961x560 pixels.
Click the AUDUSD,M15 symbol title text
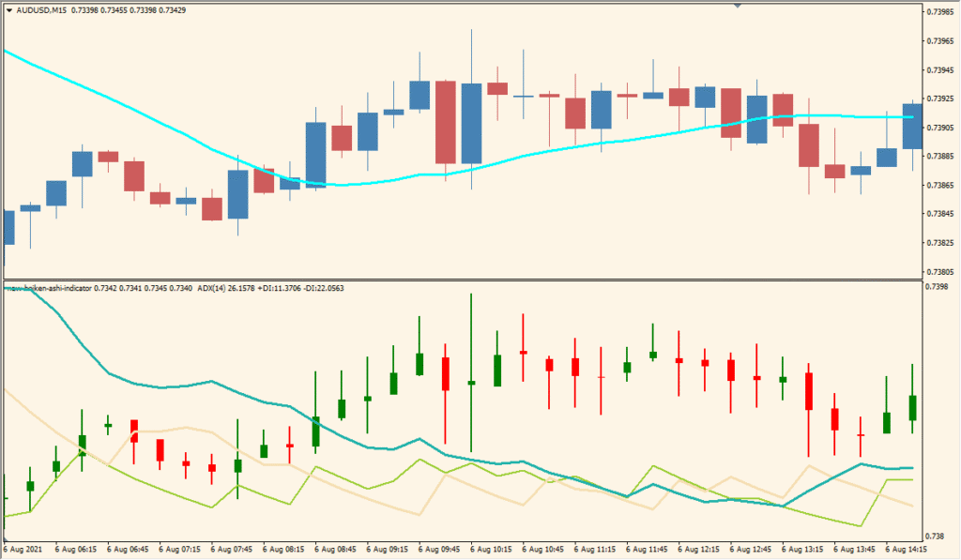point(41,10)
